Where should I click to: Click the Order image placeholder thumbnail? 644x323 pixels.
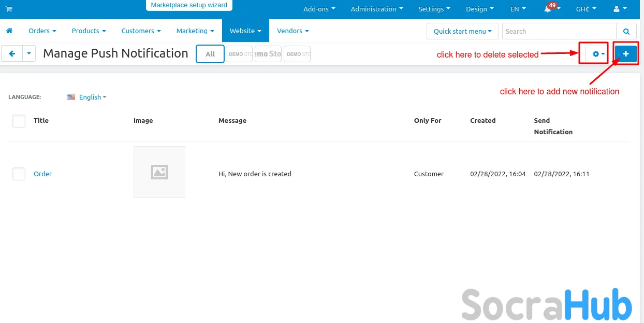pyautogui.click(x=159, y=172)
